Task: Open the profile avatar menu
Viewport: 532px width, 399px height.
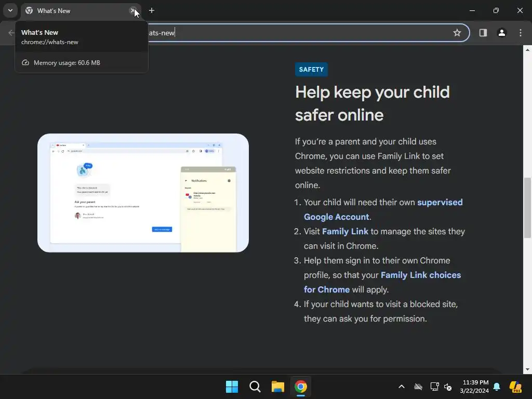Action: tap(502, 33)
